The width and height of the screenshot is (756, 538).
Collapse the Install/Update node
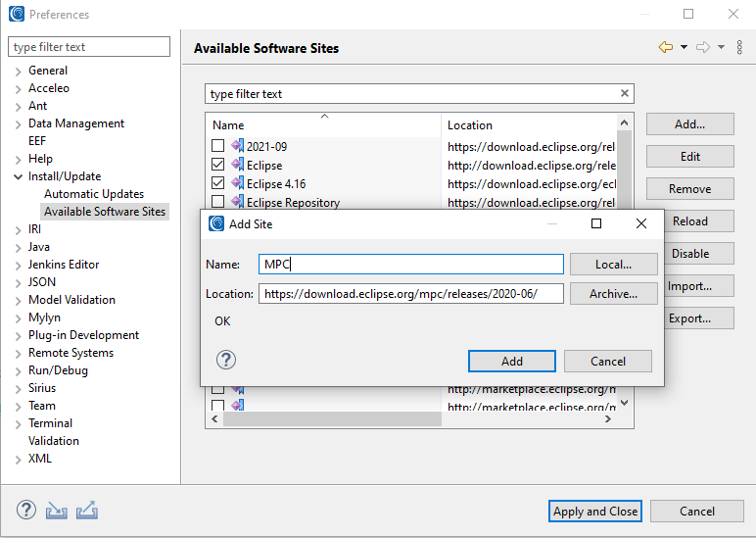pos(18,177)
